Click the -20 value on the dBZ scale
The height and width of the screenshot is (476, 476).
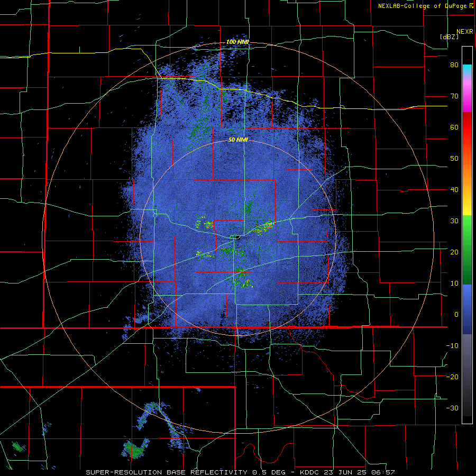[x=452, y=377]
